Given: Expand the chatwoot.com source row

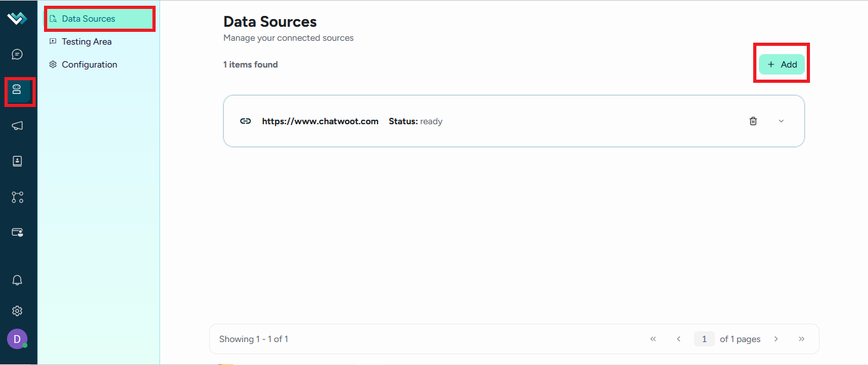Looking at the screenshot, I should (781, 121).
